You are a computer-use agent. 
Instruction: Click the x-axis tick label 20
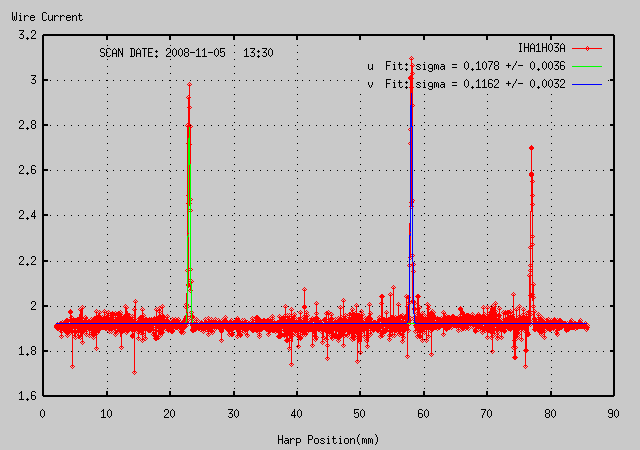[169, 414]
